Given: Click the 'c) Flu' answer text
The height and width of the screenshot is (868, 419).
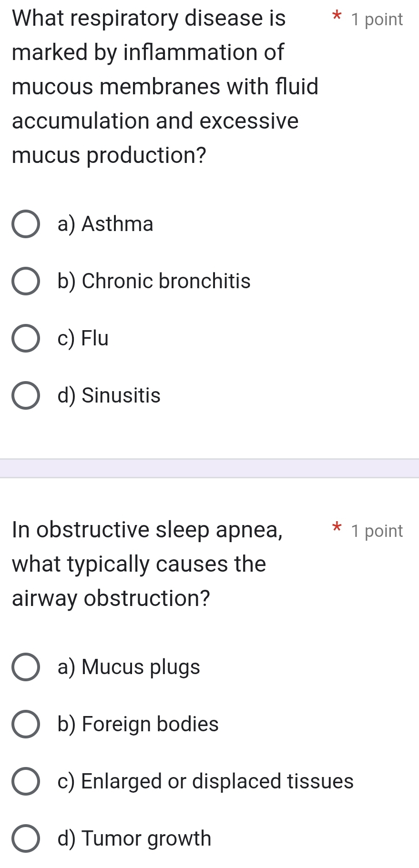Looking at the screenshot, I should pyautogui.click(x=83, y=338).
